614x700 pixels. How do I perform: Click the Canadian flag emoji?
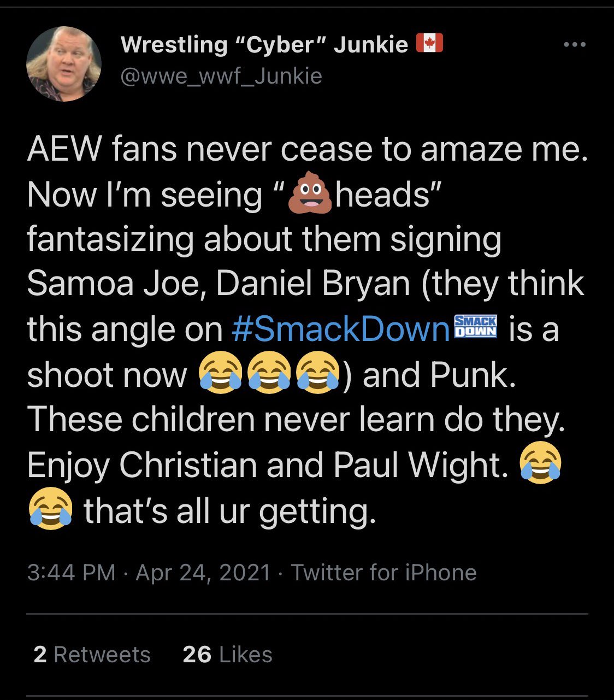coord(429,43)
